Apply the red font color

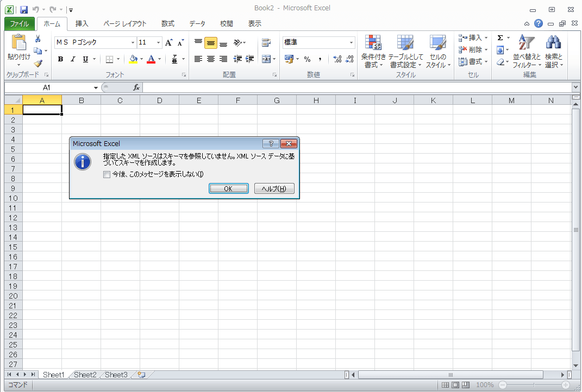(x=151, y=59)
